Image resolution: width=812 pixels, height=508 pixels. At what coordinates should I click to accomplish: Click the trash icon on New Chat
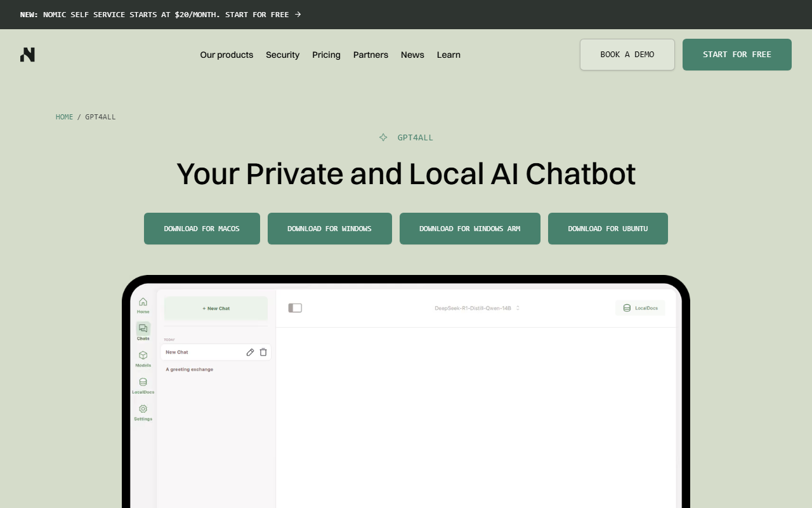[263, 352]
